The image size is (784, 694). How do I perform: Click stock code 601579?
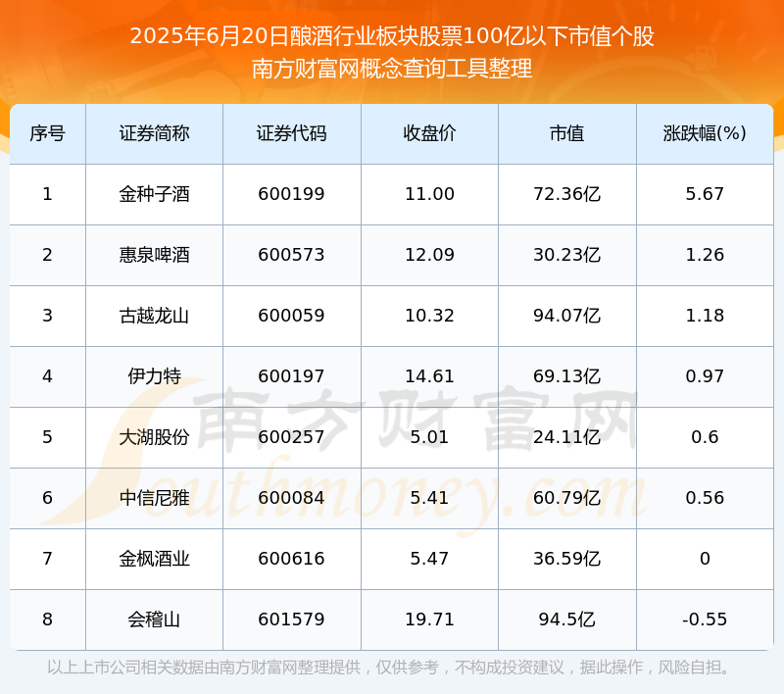tap(291, 620)
